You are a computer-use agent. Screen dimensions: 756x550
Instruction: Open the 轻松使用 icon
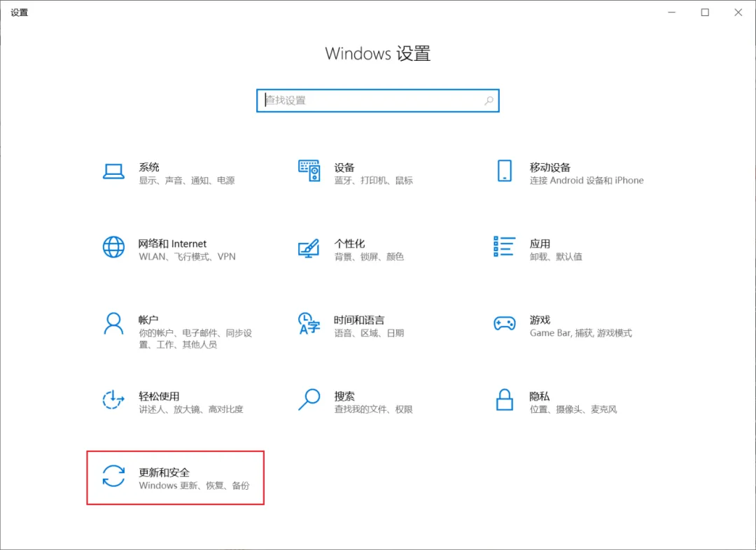[114, 400]
